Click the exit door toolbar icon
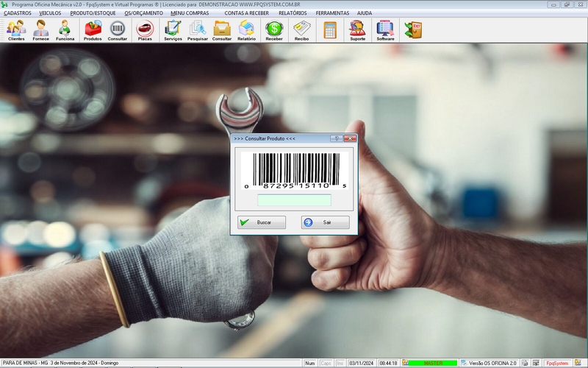 click(x=413, y=30)
